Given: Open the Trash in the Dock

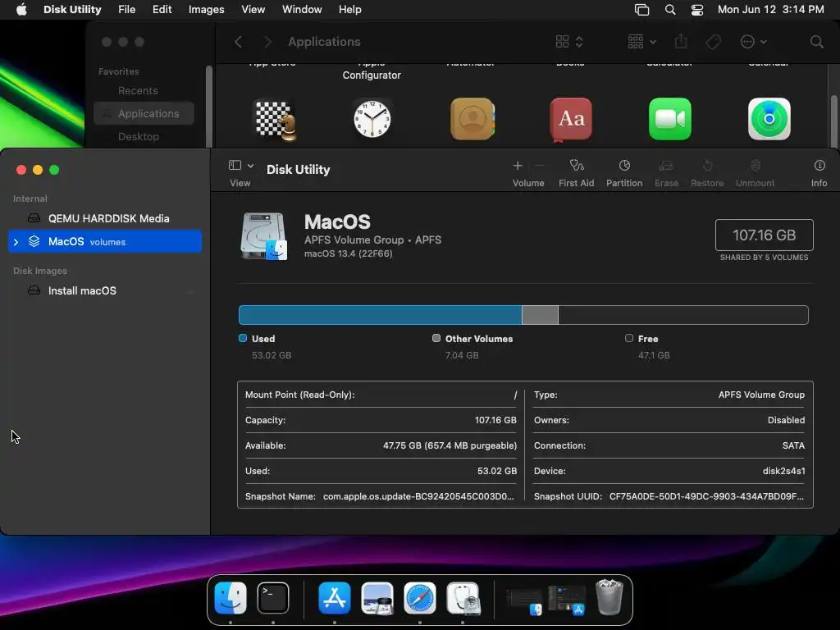Looking at the screenshot, I should click(609, 597).
